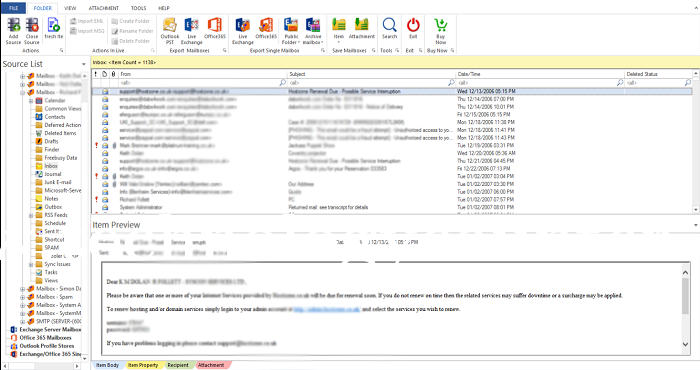Open the Archive mailbox export dropdown
This screenshot has height=370, width=700.
tap(313, 31)
